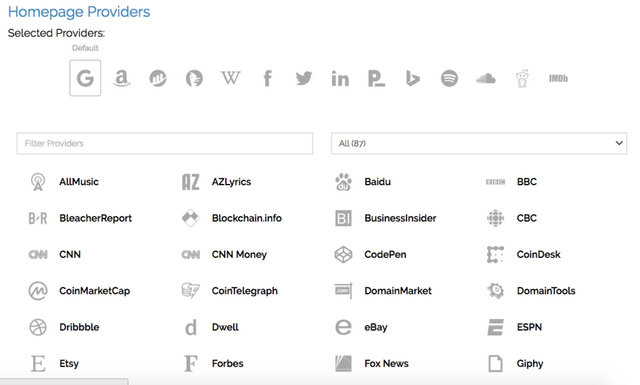This screenshot has height=385, width=640.
Task: Select the ESPN provider name
Action: [x=529, y=327]
